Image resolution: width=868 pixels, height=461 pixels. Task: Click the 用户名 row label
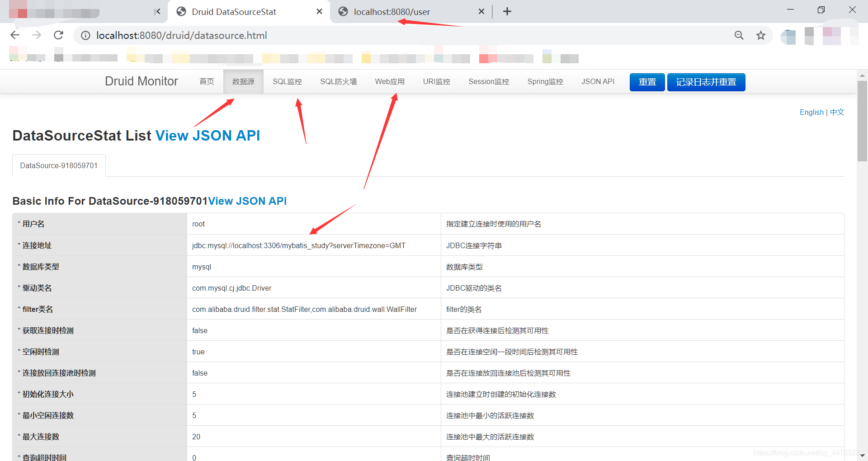(x=33, y=224)
